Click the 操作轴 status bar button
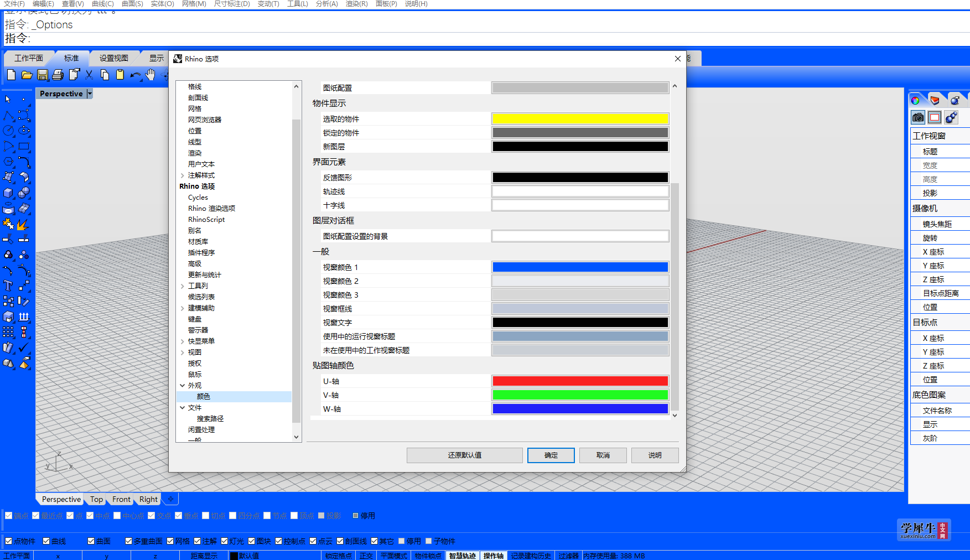 click(x=494, y=556)
